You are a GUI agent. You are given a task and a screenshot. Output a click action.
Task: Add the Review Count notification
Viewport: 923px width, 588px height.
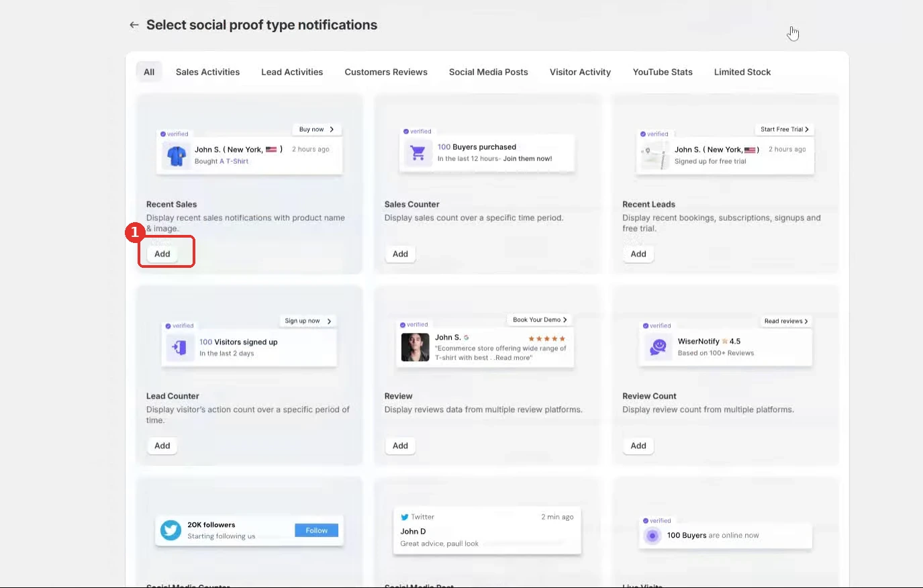(x=638, y=446)
